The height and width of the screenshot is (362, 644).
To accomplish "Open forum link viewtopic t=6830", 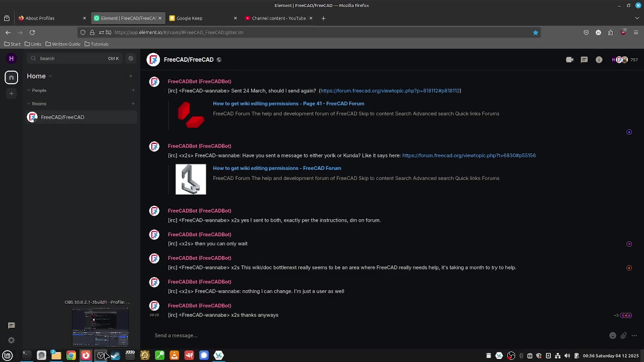I will click(x=469, y=156).
